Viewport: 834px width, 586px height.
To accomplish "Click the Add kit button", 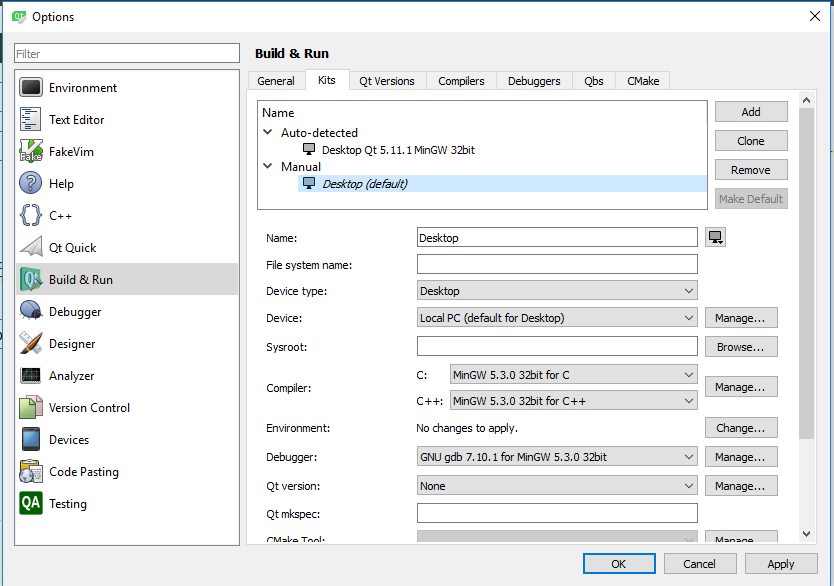I will pyautogui.click(x=751, y=112).
